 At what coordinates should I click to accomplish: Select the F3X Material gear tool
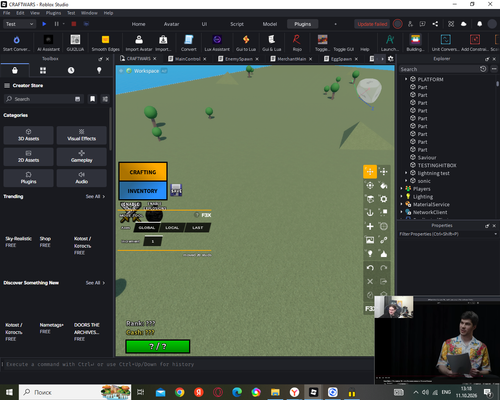384,199
